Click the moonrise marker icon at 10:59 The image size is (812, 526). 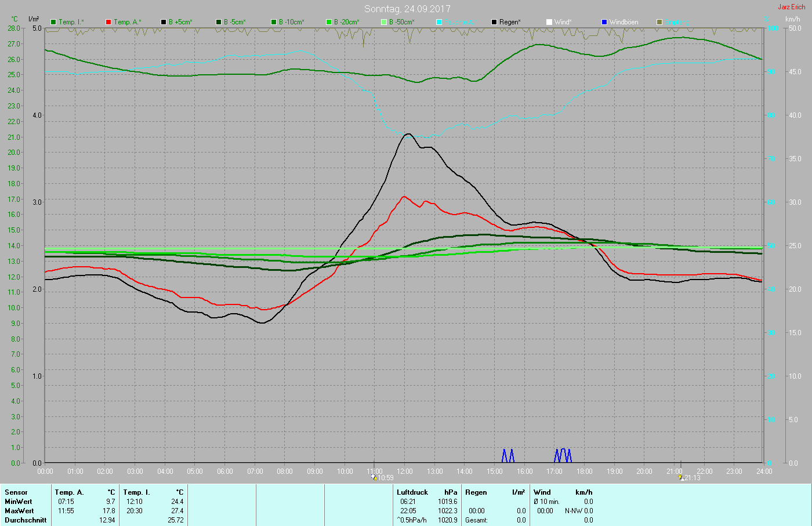click(375, 477)
